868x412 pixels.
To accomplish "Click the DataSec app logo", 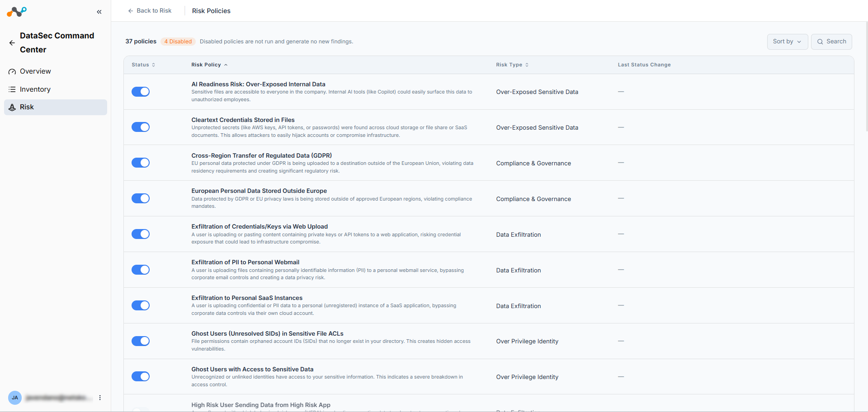I will click(17, 12).
